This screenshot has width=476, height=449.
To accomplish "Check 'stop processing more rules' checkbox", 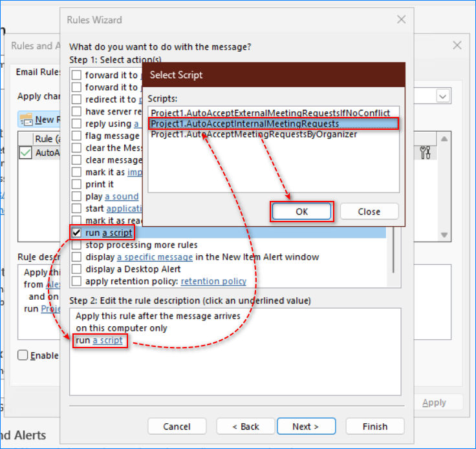I will pos(76,245).
